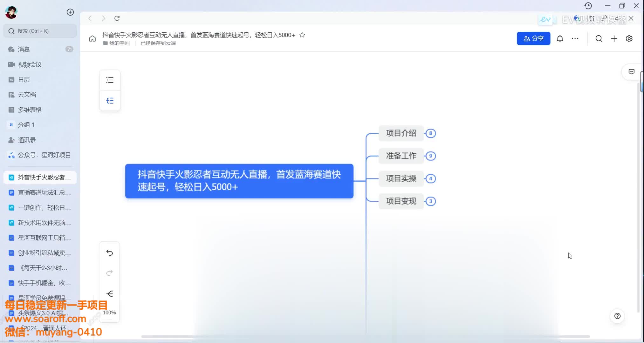The image size is (644, 343).
Task: Open the 《每天干2-3小时 document
Action: click(x=40, y=268)
